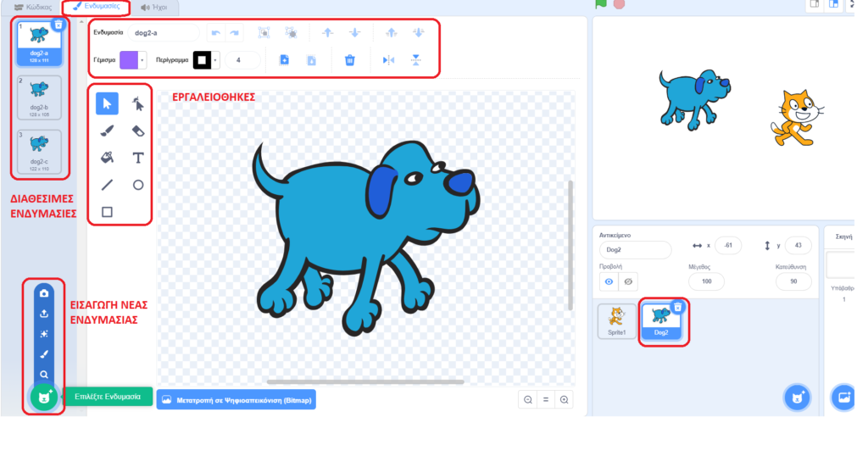Image resolution: width=868 pixels, height=462 pixels.
Task: Click the green flag icon
Action: click(x=601, y=4)
